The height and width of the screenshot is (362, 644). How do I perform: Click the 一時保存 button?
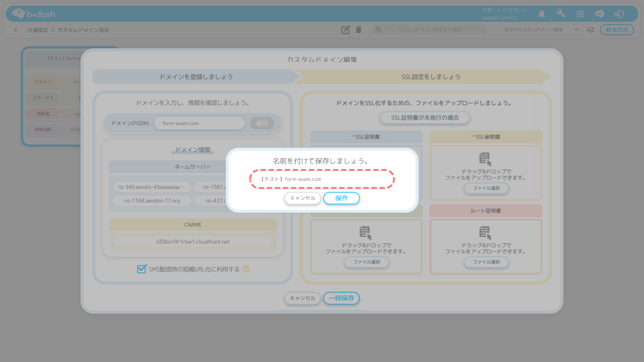pos(341,298)
